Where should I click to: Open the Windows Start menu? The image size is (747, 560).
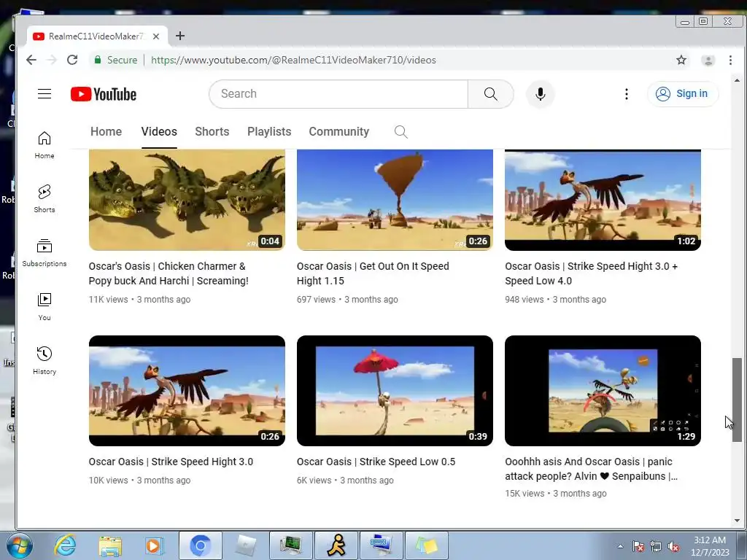click(18, 545)
